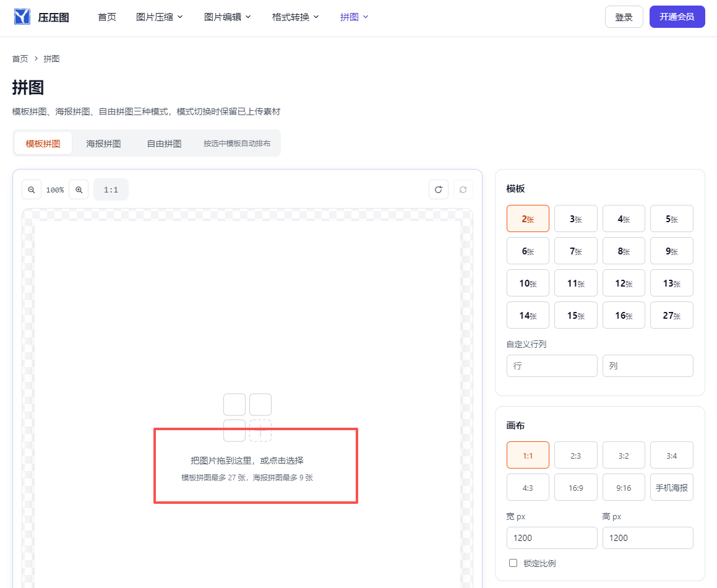Expand the 图片压缩 dropdown menu
This screenshot has height=588, width=717.
click(x=160, y=17)
